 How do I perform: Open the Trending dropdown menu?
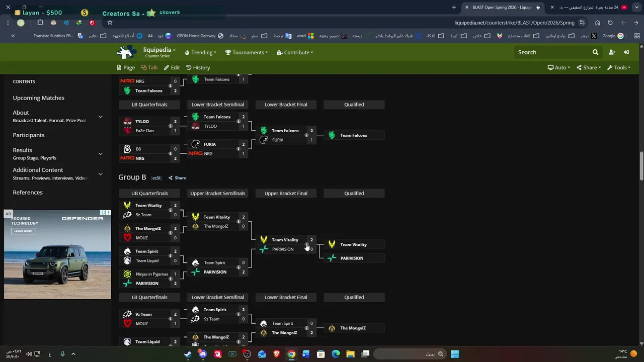tap(200, 52)
